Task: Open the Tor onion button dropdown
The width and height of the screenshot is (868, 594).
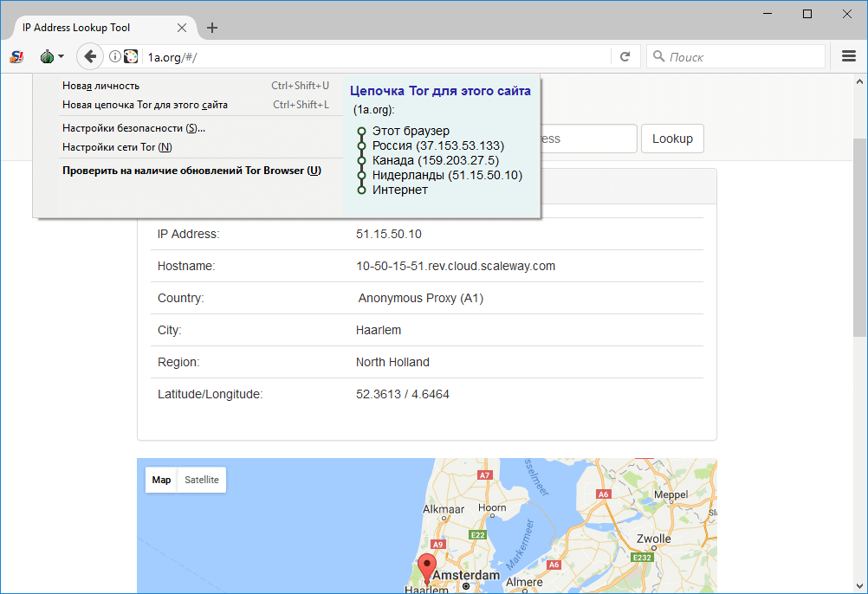Action: [x=51, y=57]
